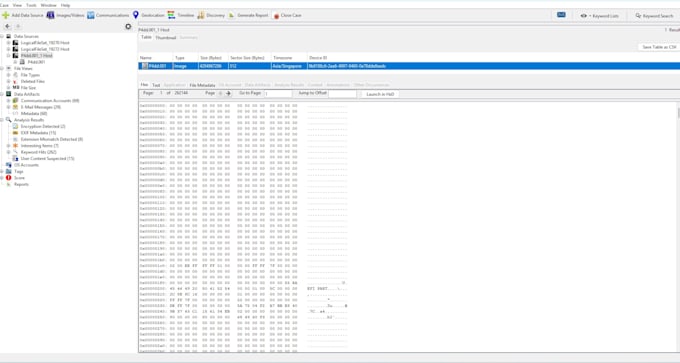Viewport: 680px width, 363px height.
Task: Click the Add Data Source plus icon
Action: (x=5, y=15)
